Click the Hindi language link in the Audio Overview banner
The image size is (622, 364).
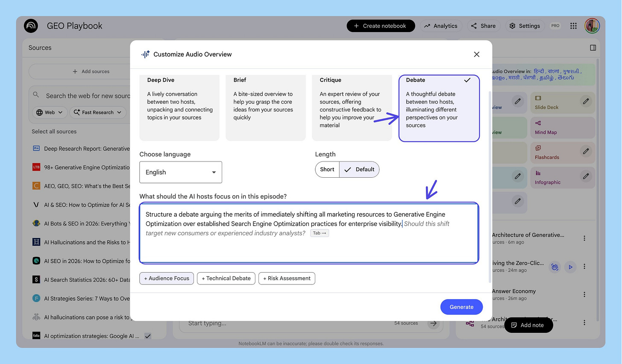point(539,71)
